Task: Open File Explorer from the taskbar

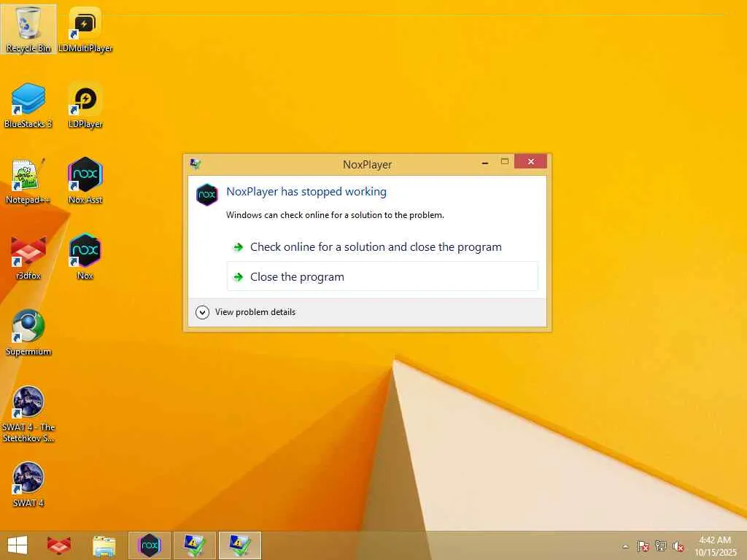Action: (x=104, y=545)
